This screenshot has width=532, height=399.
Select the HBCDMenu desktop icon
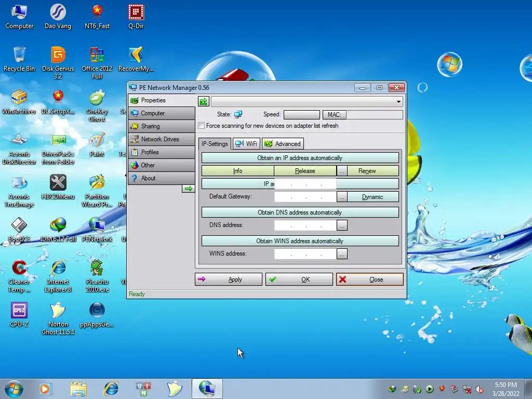tap(58, 187)
